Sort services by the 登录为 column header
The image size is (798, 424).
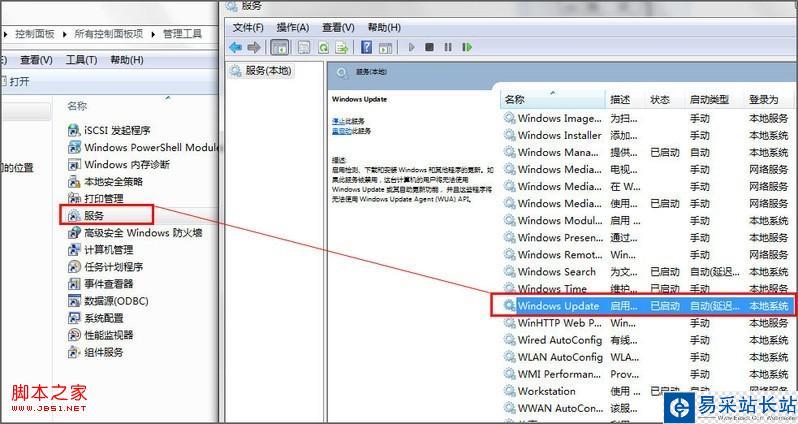click(768, 99)
